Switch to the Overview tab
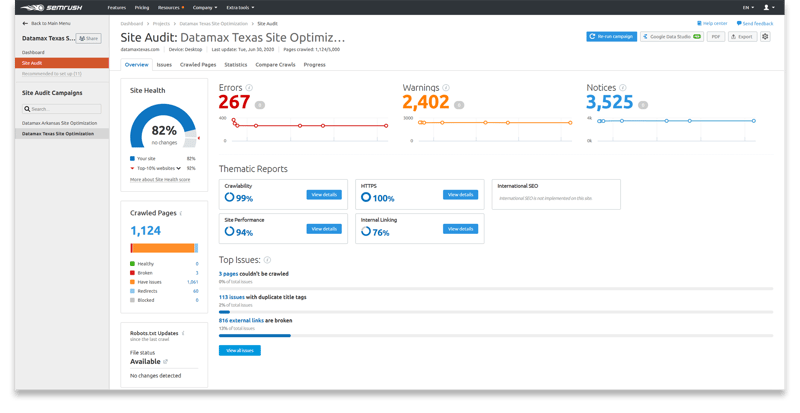Image resolution: width=800 pixels, height=413 pixels. 136,65
